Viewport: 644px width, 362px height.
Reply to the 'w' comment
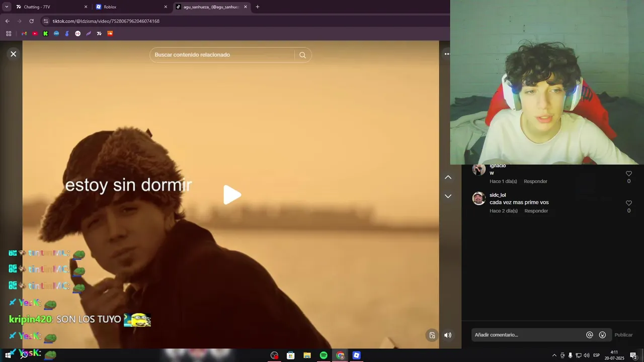[535, 181]
